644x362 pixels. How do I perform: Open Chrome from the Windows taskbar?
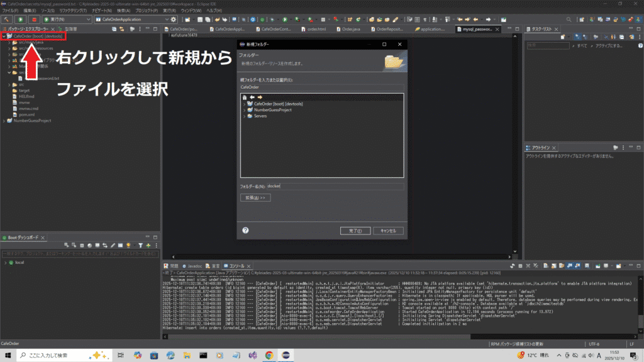[x=269, y=355]
